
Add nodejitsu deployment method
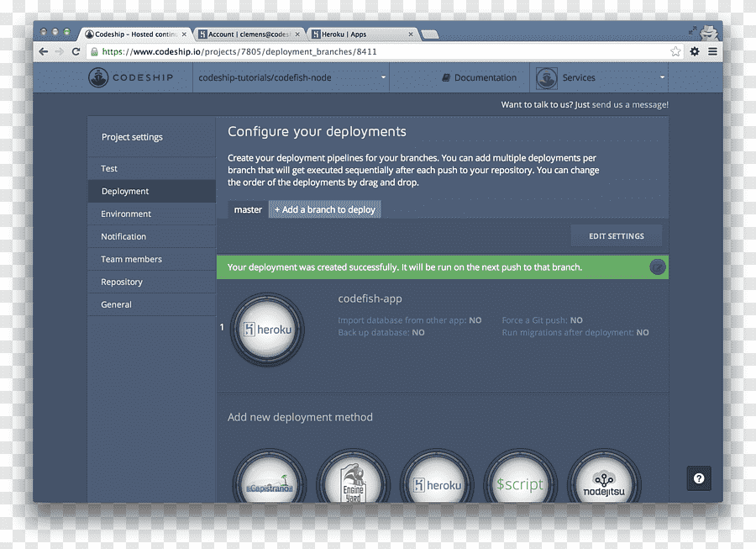pyautogui.click(x=604, y=477)
